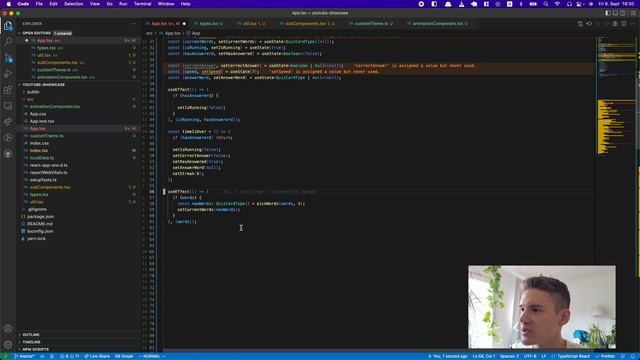
Task: Click the errors and warnings status indicator
Action: pyautogui.click(x=70, y=356)
